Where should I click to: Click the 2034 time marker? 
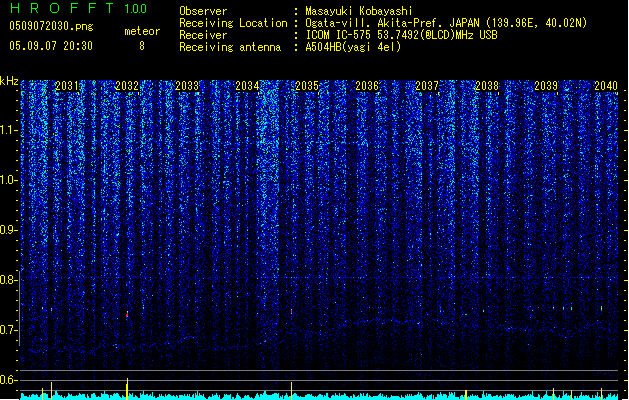coord(247,86)
